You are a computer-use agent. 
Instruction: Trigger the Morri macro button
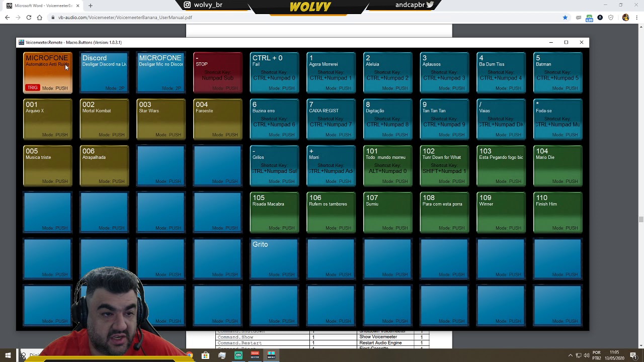(x=331, y=166)
